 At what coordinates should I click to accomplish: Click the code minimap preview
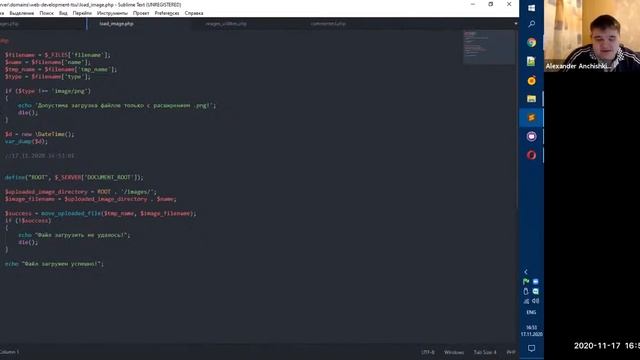pyautogui.click(x=489, y=47)
